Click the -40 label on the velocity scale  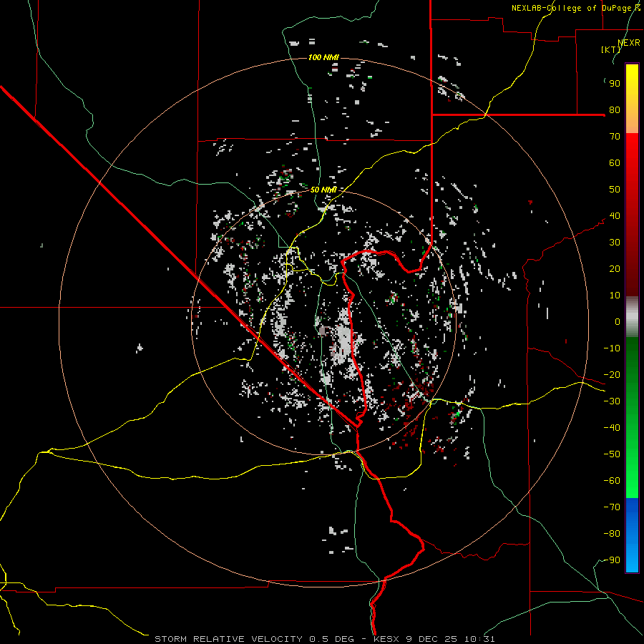click(612, 428)
